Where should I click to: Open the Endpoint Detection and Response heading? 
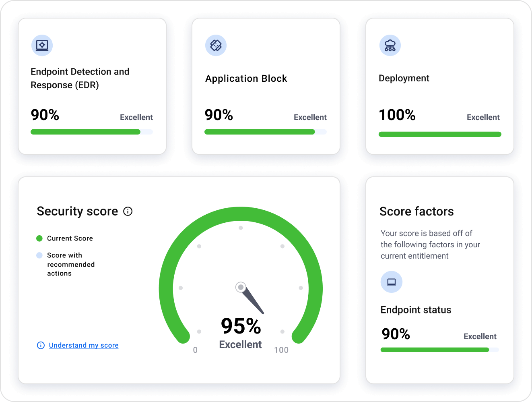point(80,78)
